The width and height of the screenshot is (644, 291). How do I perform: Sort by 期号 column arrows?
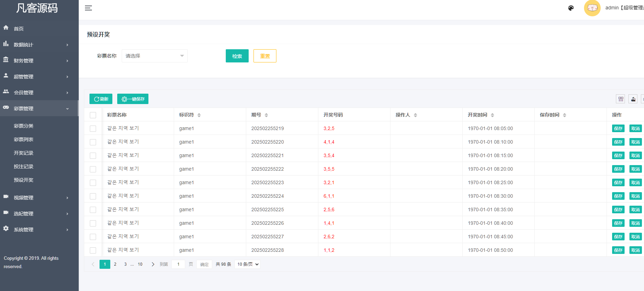click(266, 115)
